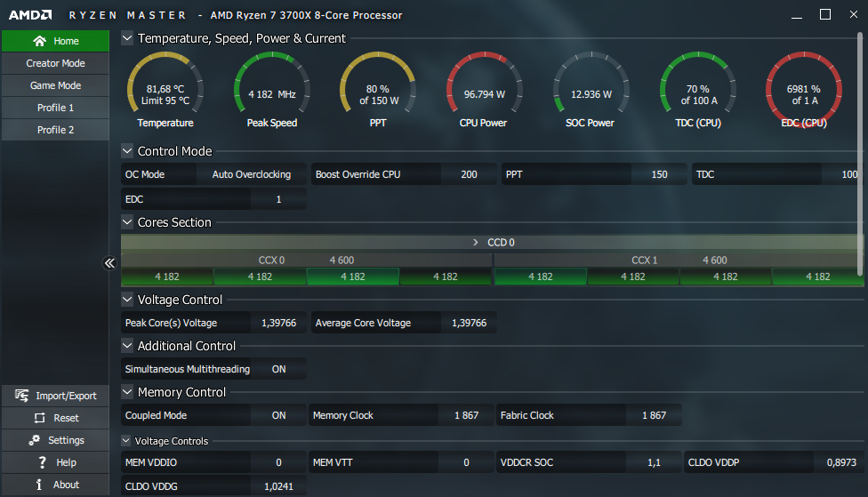
Task: Click the CLDO VDDG value 1,0241
Action: tap(279, 486)
